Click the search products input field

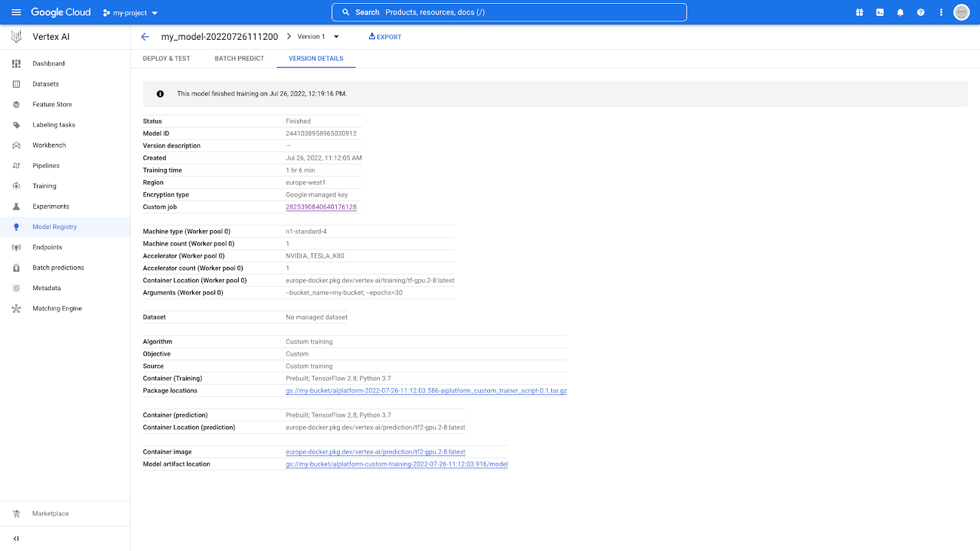pyautogui.click(x=509, y=12)
